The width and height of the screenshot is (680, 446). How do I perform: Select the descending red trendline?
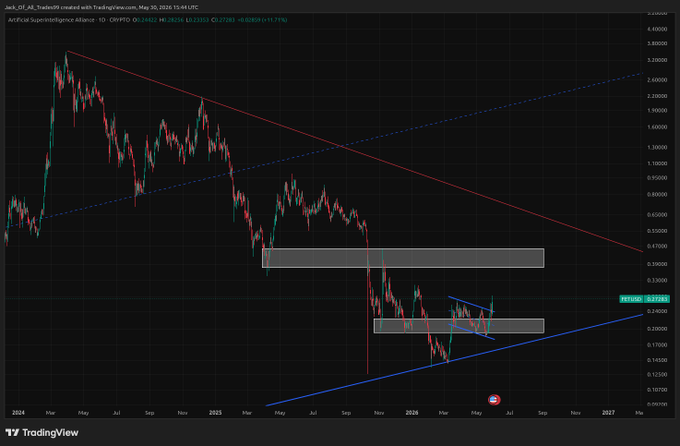coord(355,151)
